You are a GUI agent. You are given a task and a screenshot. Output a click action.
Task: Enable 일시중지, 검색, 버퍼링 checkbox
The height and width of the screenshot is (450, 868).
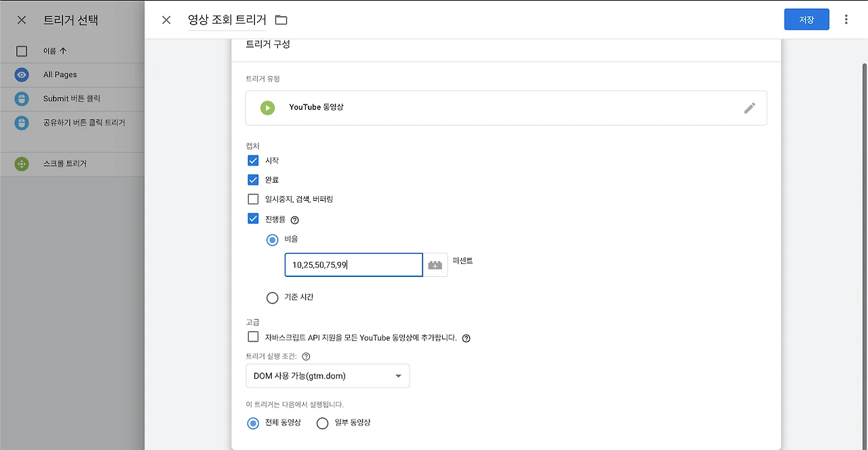(253, 200)
